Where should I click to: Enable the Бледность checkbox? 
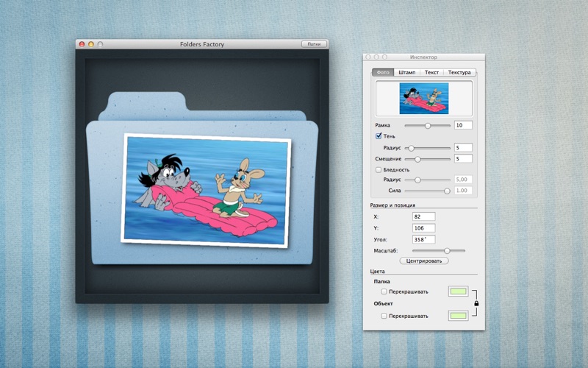click(379, 170)
